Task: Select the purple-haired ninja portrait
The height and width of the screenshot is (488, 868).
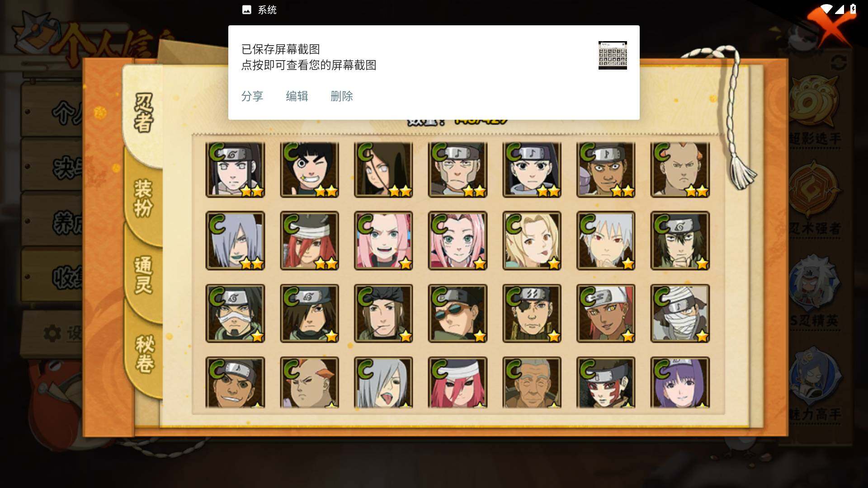Action: point(680,383)
